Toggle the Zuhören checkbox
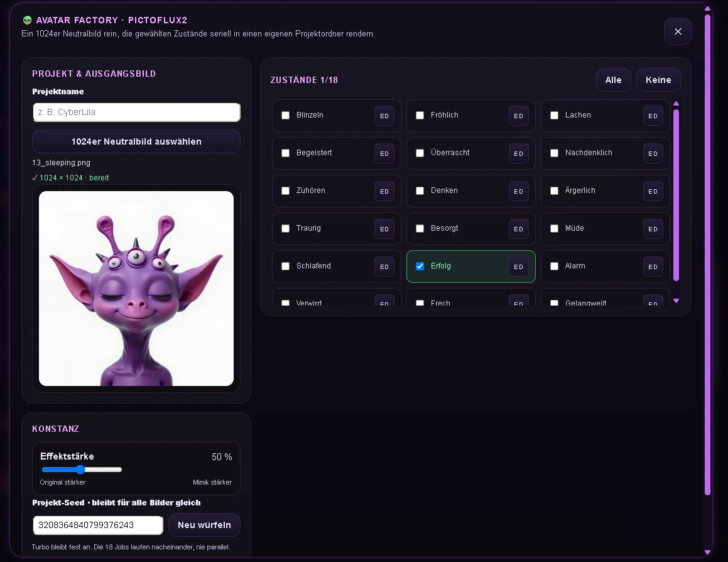This screenshot has height=562, width=728. tap(286, 190)
